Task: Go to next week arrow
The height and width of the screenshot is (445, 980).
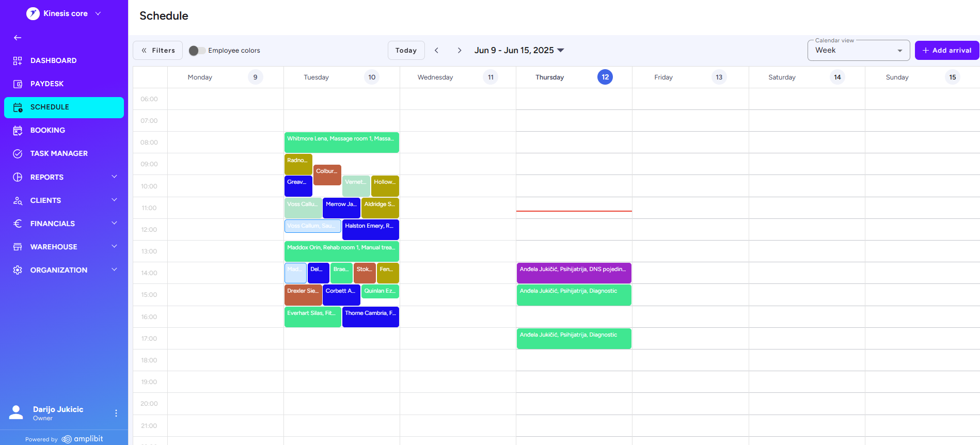Action: coord(459,51)
